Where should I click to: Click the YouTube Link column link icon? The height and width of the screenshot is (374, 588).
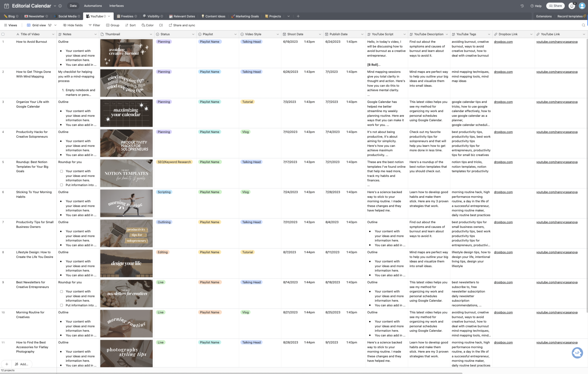tap(538, 34)
